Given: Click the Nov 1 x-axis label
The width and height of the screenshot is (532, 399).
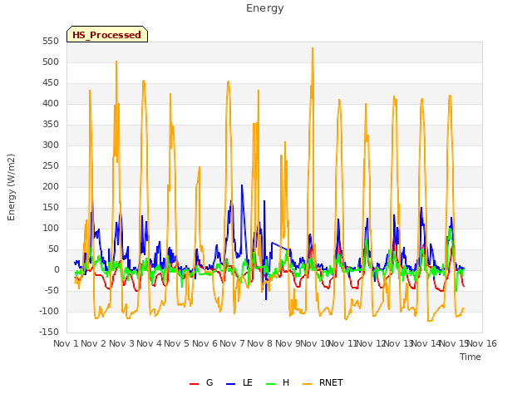Looking at the screenshot, I should click(66, 343).
